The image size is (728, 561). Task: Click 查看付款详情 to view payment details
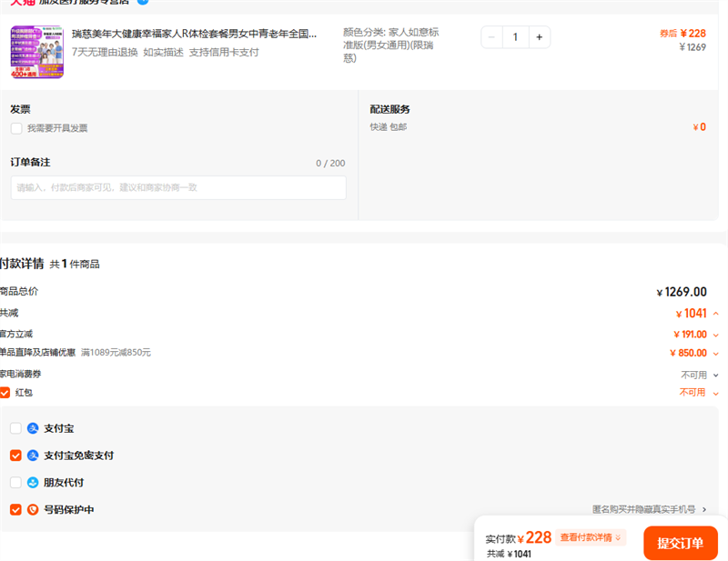pos(591,537)
